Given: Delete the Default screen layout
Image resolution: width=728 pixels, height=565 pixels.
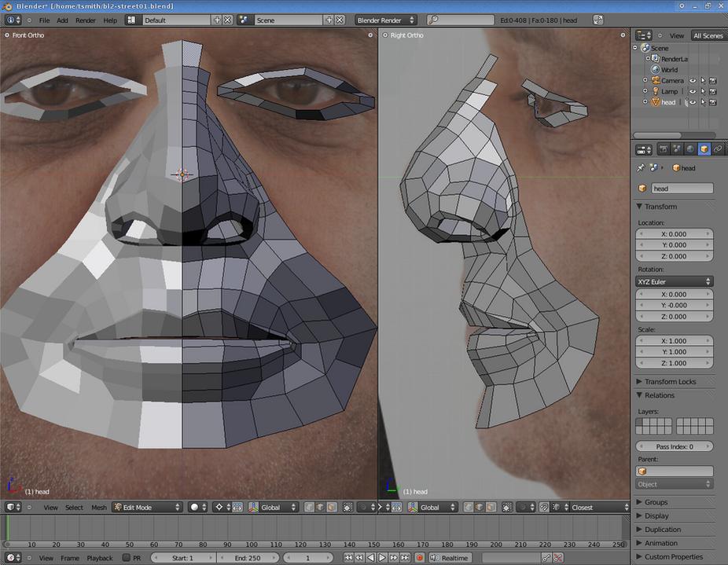Looking at the screenshot, I should 227,20.
